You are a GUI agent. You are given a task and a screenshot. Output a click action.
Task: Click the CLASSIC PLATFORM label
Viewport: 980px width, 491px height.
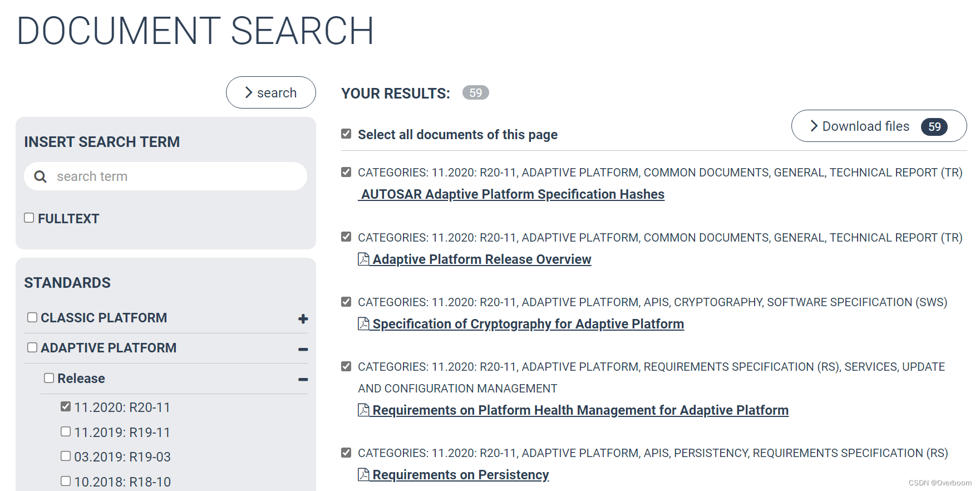[x=104, y=318]
